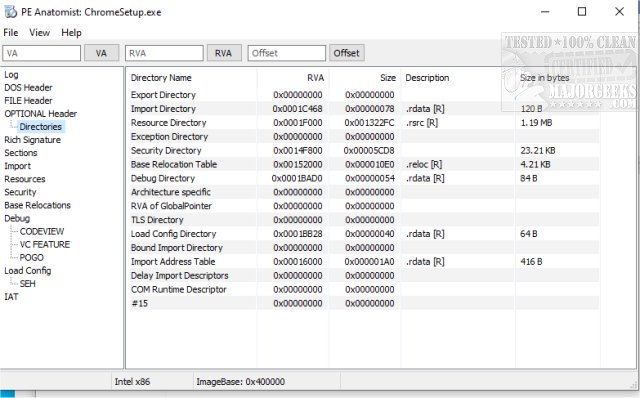Select the SEH child of Load Config

click(27, 284)
